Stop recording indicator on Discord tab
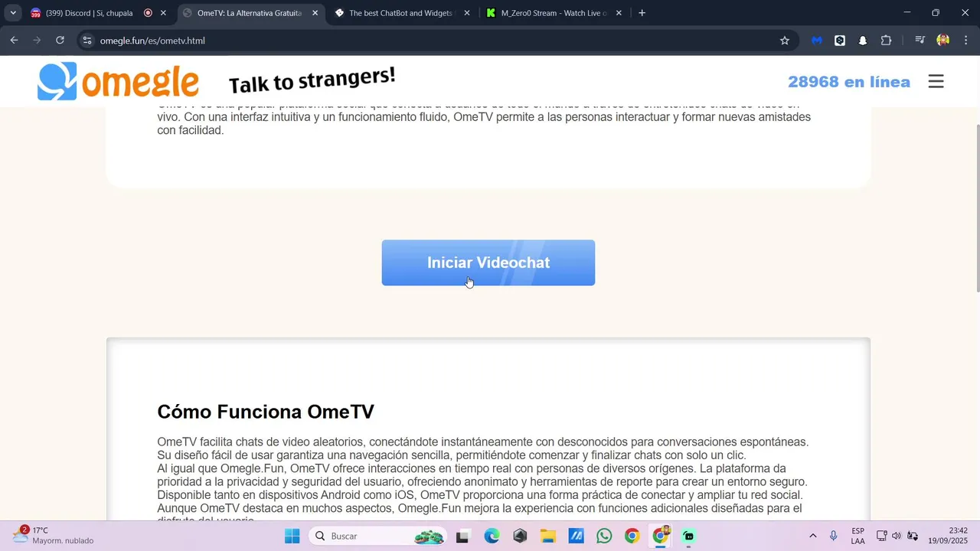This screenshot has height=551, width=980. (x=148, y=13)
